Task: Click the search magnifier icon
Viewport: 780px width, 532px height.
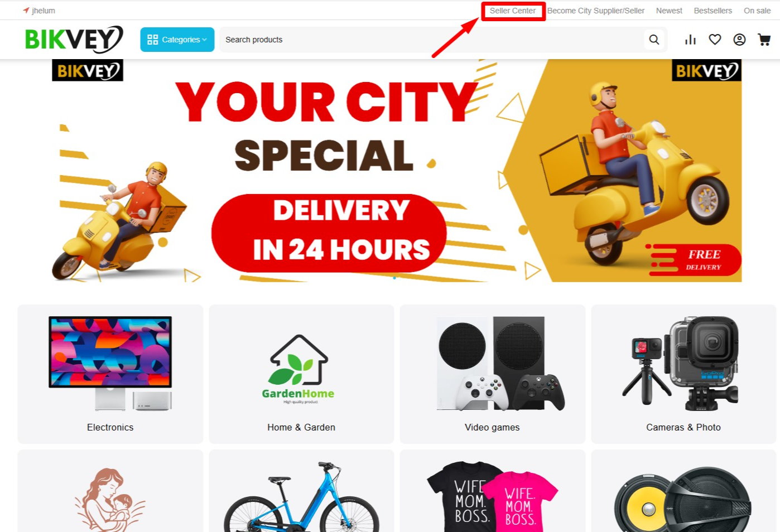Action: point(654,40)
